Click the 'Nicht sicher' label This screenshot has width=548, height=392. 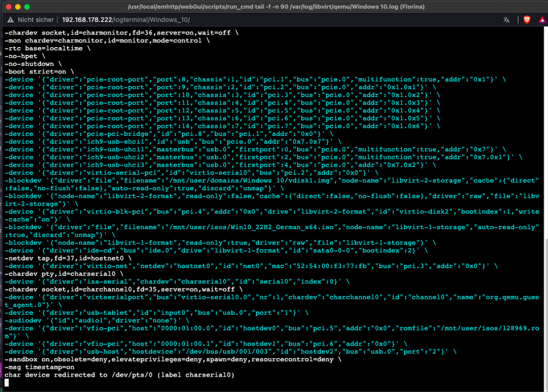(x=36, y=20)
